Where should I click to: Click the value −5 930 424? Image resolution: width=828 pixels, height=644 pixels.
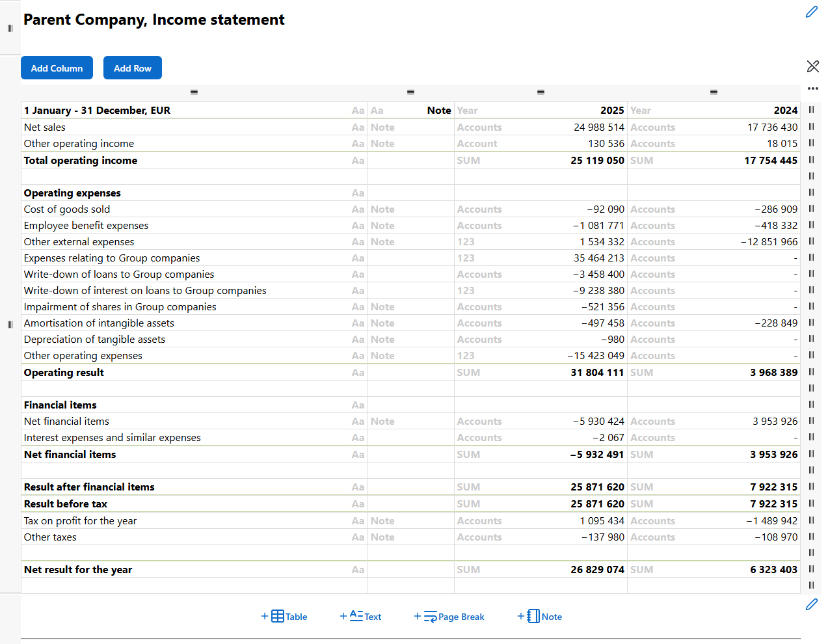click(x=598, y=422)
